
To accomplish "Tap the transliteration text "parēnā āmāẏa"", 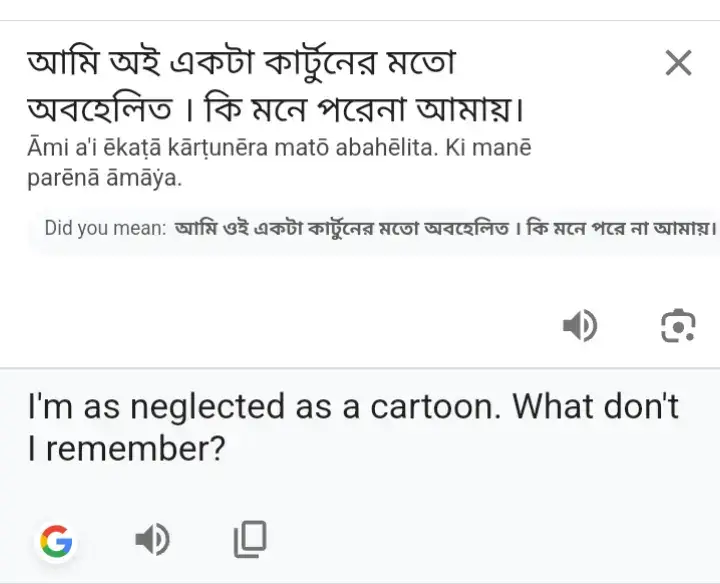I will (x=105, y=178).
